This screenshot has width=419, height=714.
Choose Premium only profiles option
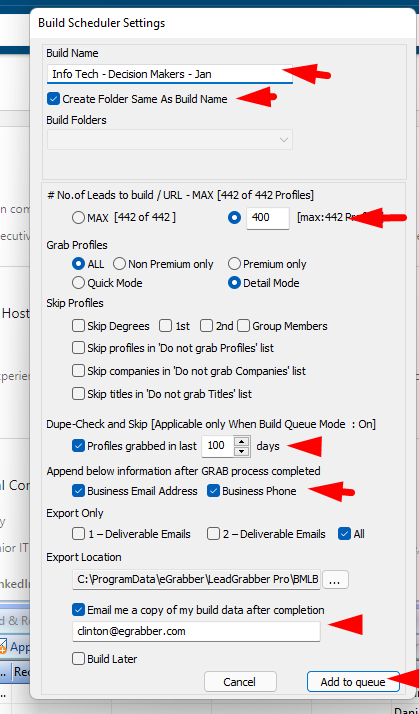pyautogui.click(x=234, y=264)
